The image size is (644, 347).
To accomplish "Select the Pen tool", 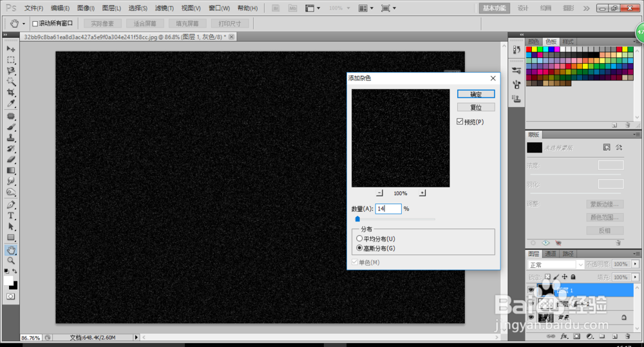I will [11, 205].
